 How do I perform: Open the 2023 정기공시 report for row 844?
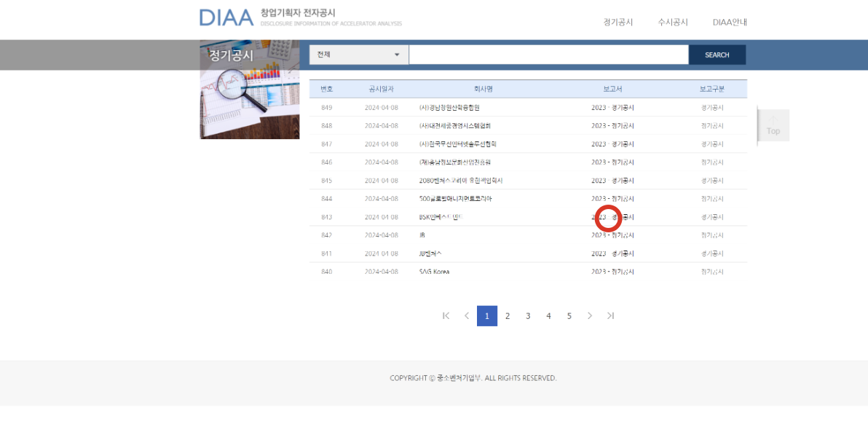pyautogui.click(x=612, y=198)
